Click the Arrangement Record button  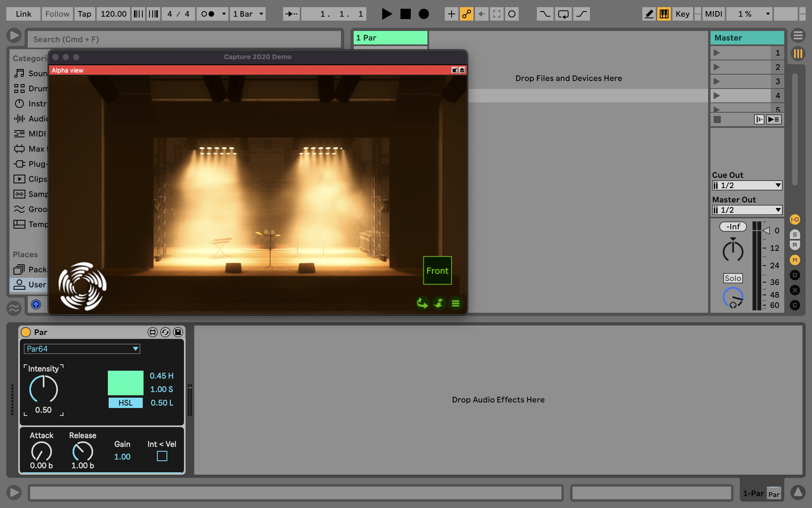pos(424,14)
